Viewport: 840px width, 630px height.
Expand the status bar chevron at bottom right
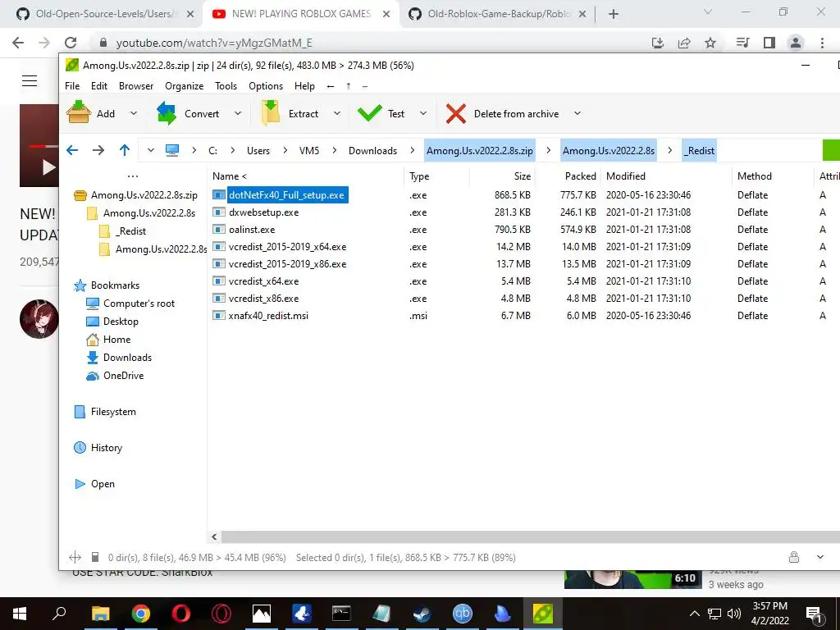point(820,557)
